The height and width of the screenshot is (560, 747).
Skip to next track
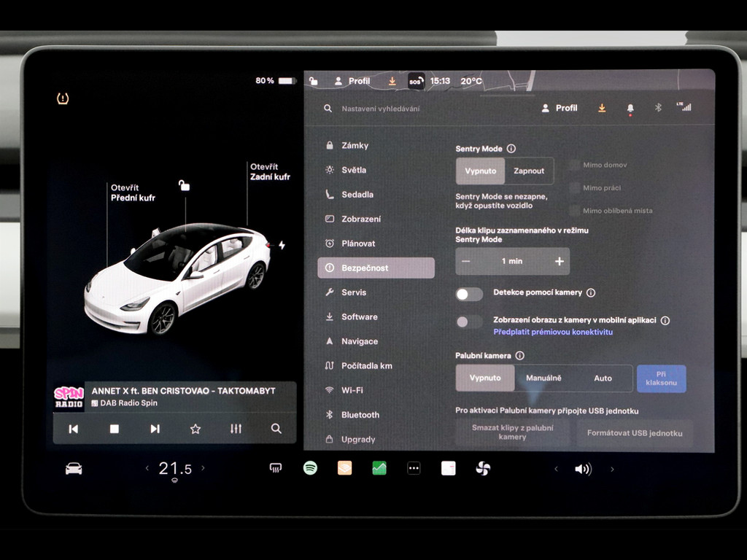click(155, 429)
